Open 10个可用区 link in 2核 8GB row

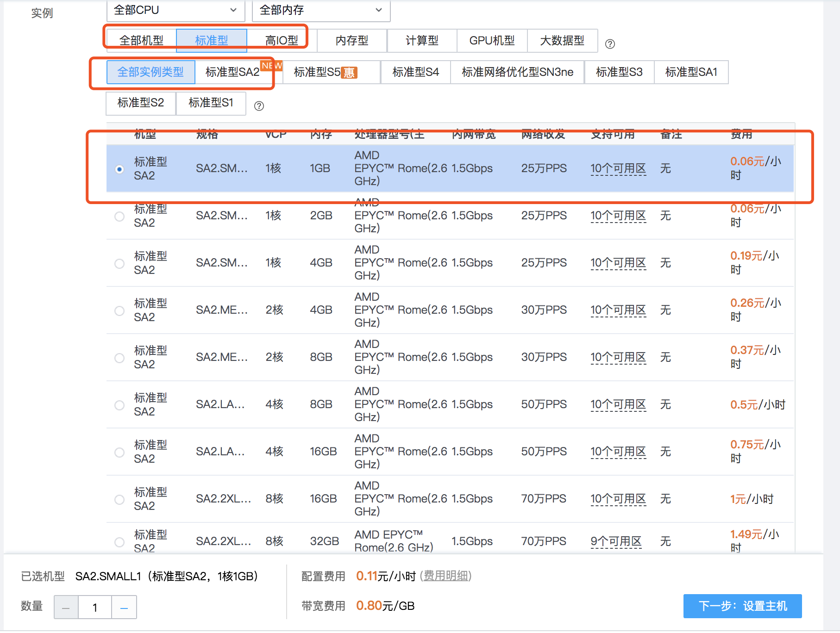tap(618, 357)
